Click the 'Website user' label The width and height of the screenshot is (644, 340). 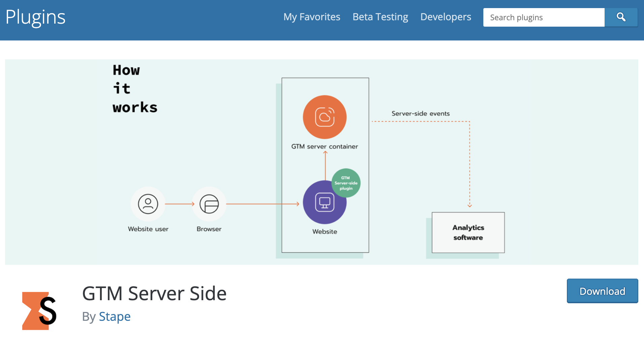coord(148,229)
